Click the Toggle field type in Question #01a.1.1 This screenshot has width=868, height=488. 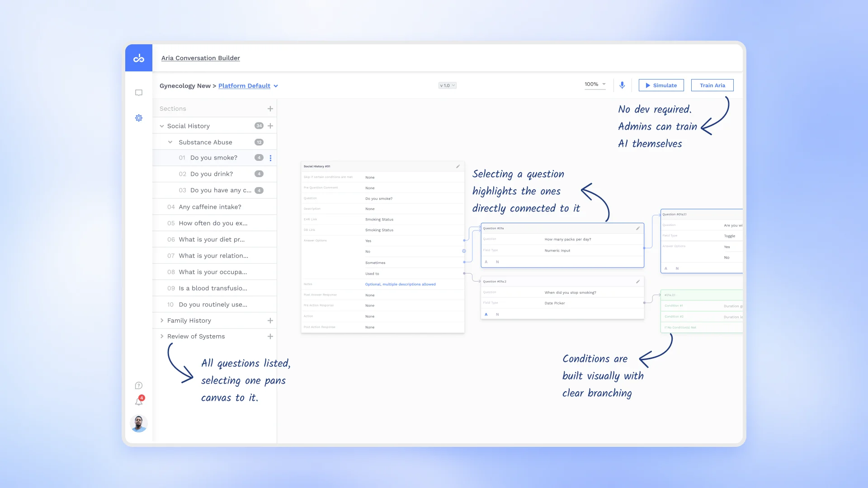point(730,236)
